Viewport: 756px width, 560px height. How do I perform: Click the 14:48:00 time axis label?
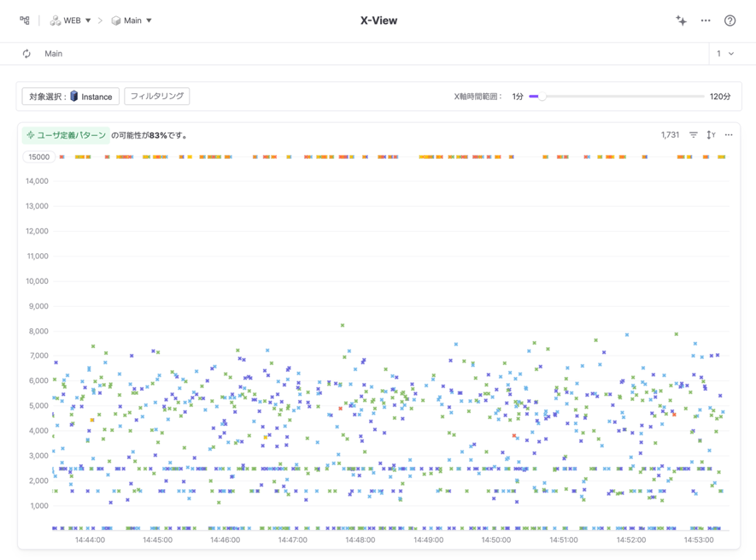click(360, 540)
